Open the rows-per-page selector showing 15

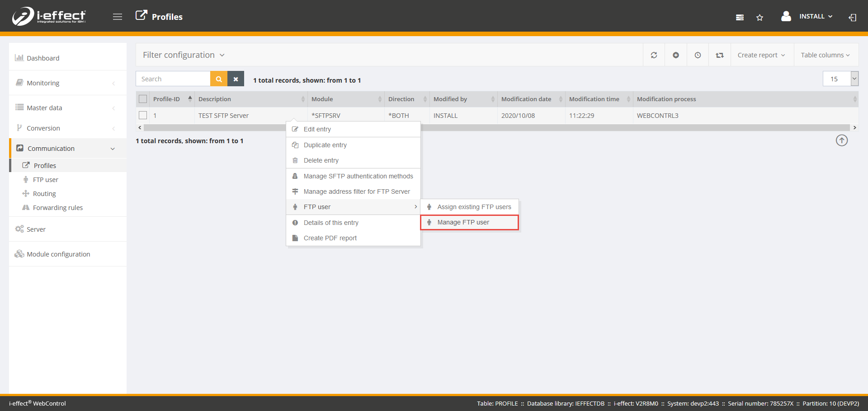click(840, 79)
